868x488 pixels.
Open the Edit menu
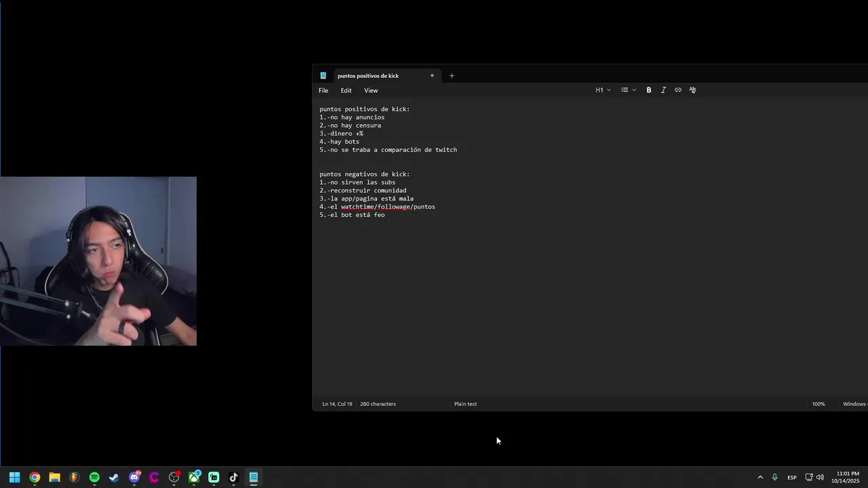(x=346, y=91)
